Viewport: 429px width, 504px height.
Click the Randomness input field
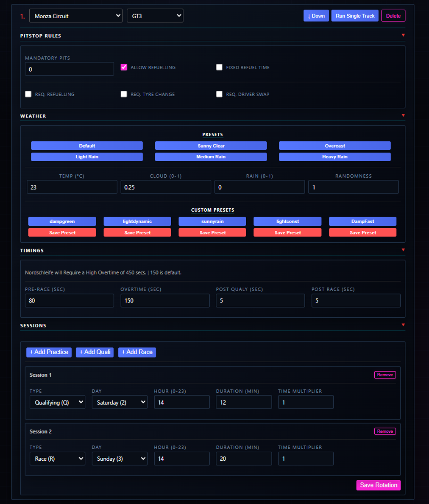[353, 187]
